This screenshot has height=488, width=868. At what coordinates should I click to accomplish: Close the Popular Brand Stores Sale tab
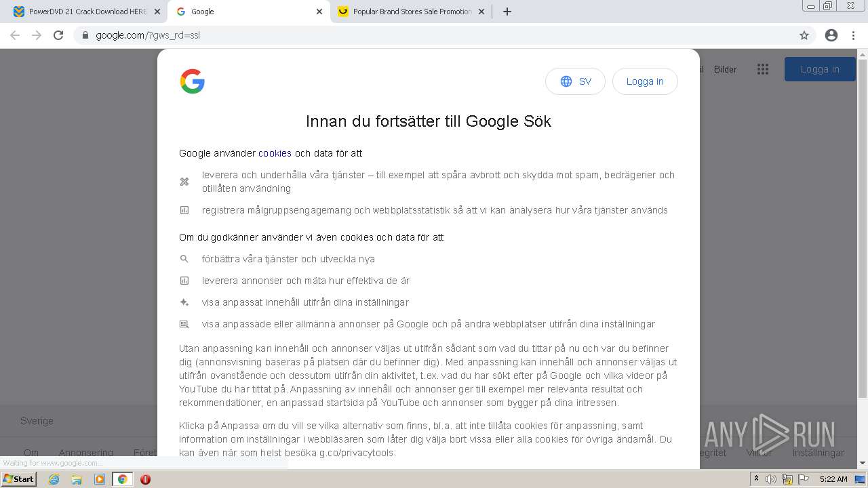click(481, 12)
